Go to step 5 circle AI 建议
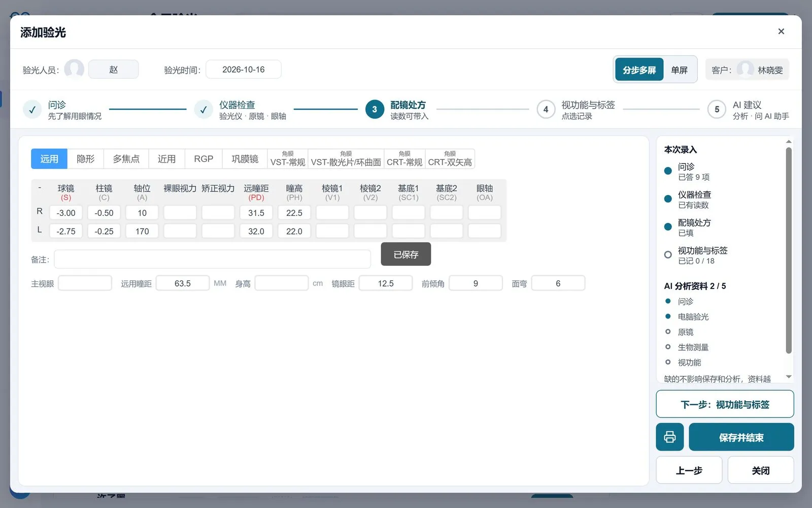The image size is (812, 508). (717, 109)
